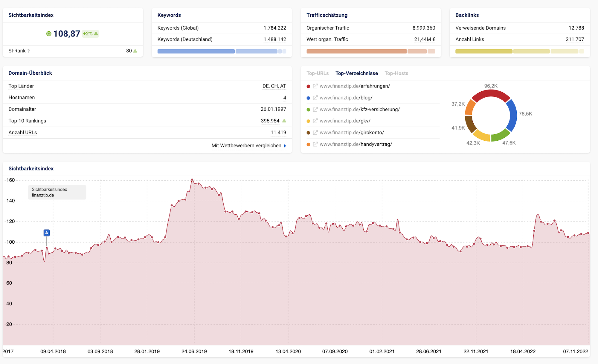Image resolution: width=598 pixels, height=364 pixels.
Task: Click the Trafficschätzung panel heading
Action: pos(327,15)
